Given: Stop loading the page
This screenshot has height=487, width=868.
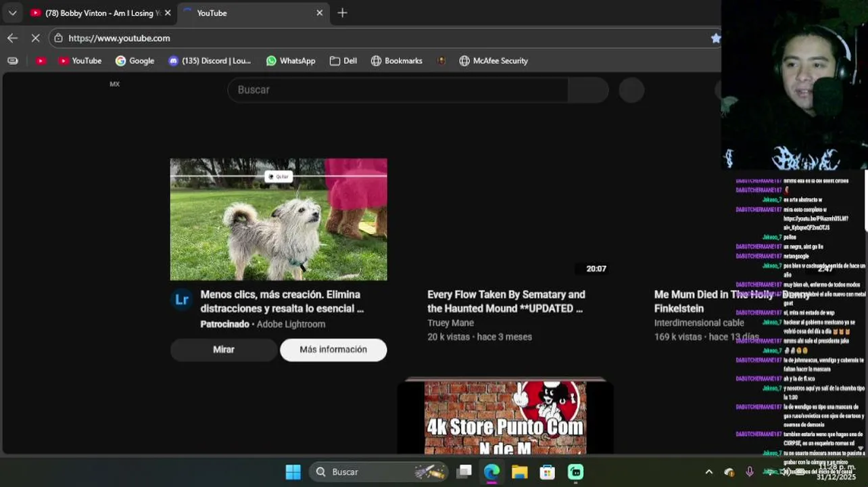Looking at the screenshot, I should click(35, 38).
